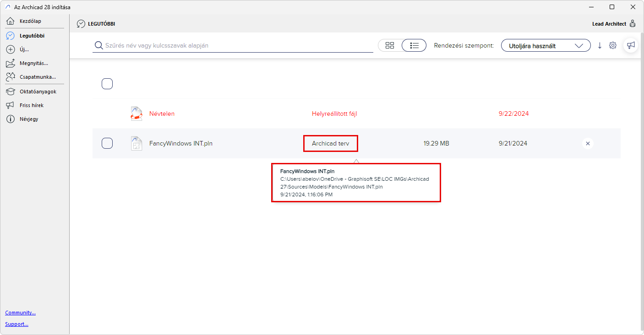Tick the FancyWindows INT.pln checkbox
This screenshot has height=335, width=644.
pos(107,143)
